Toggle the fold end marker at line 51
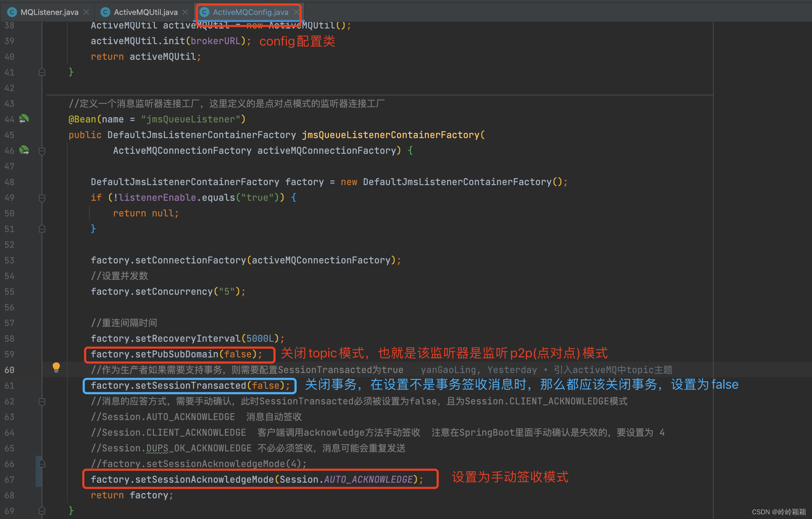This screenshot has width=812, height=519. [42, 229]
